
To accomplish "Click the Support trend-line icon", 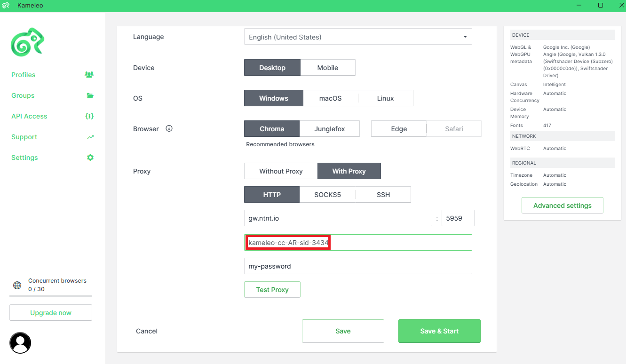I will (90, 137).
